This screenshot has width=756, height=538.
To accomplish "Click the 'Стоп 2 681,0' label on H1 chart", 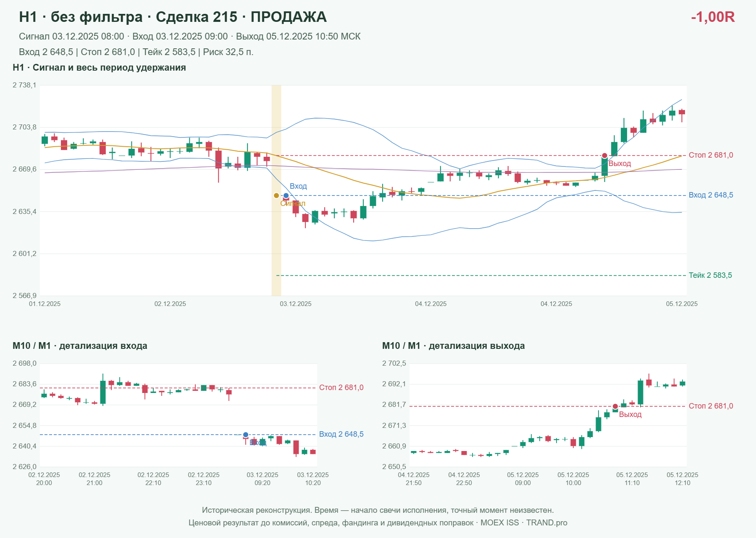I will pyautogui.click(x=711, y=155).
